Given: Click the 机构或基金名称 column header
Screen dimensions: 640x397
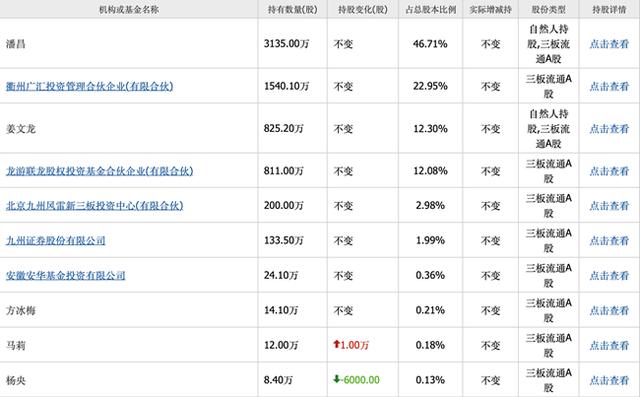Looking at the screenshot, I should [129, 9].
